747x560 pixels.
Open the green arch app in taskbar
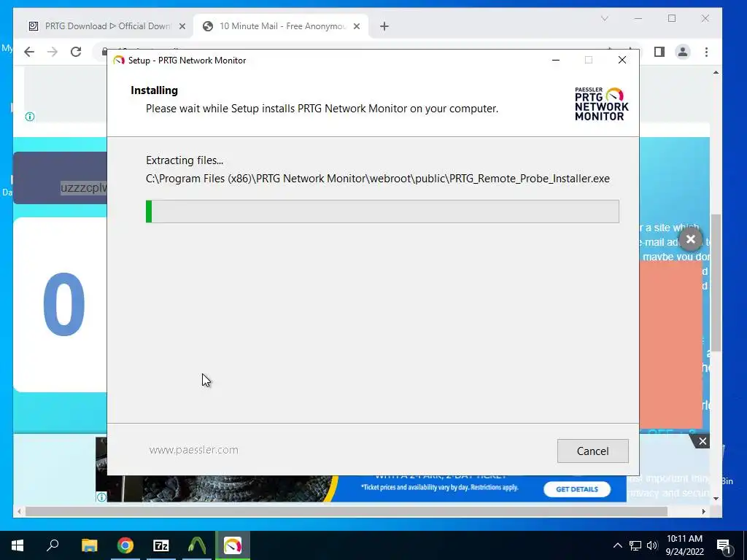(x=197, y=545)
